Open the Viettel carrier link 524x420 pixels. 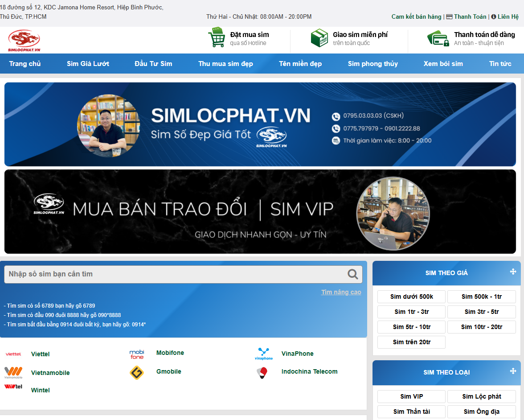(x=40, y=354)
